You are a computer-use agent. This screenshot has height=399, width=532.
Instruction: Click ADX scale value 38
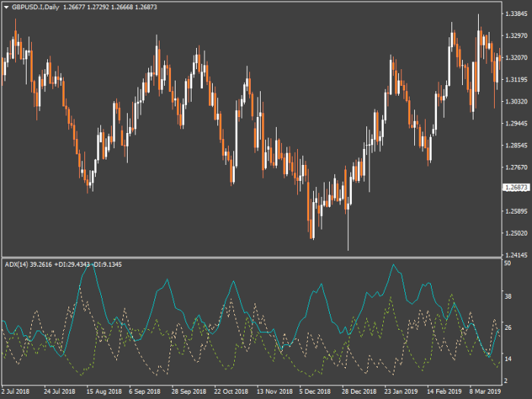(508, 296)
